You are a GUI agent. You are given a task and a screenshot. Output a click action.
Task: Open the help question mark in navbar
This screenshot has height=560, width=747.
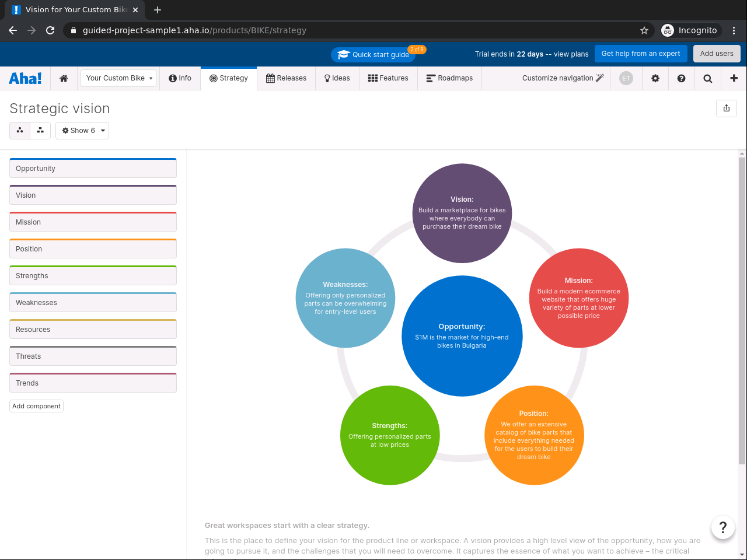(681, 78)
